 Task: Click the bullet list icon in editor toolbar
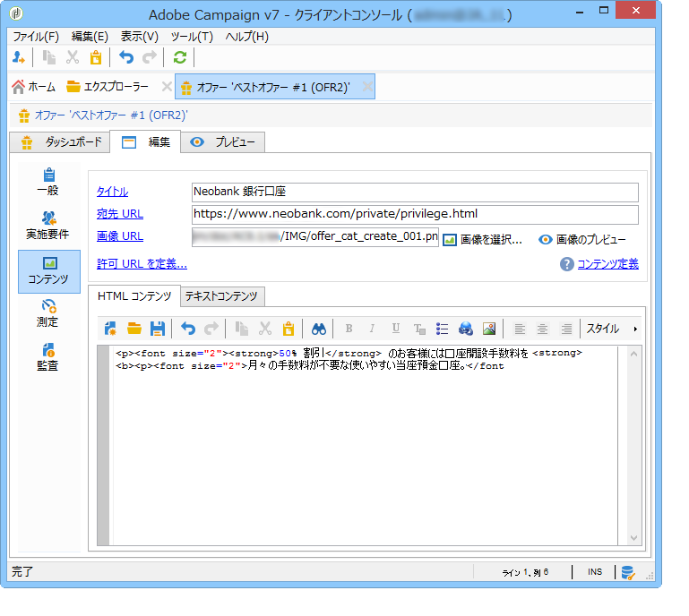(442, 329)
